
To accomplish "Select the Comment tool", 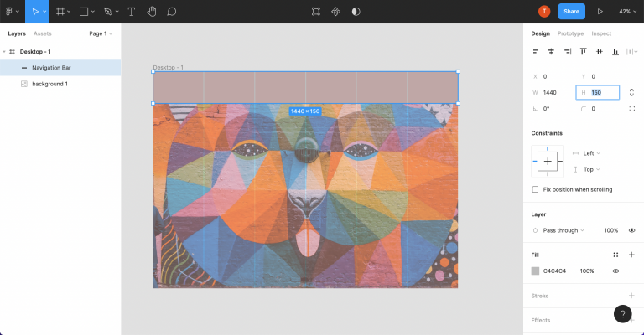I will [172, 12].
